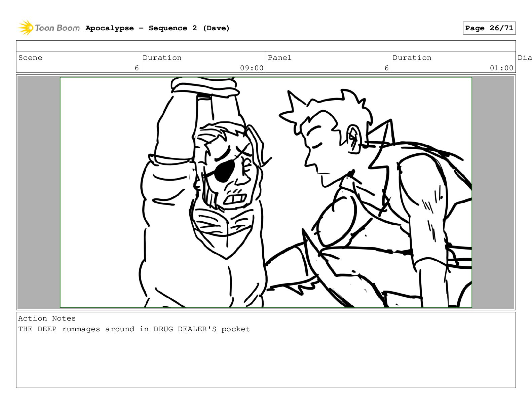
Task: Click the upside-down character's gritted teeth
Action: [235, 198]
